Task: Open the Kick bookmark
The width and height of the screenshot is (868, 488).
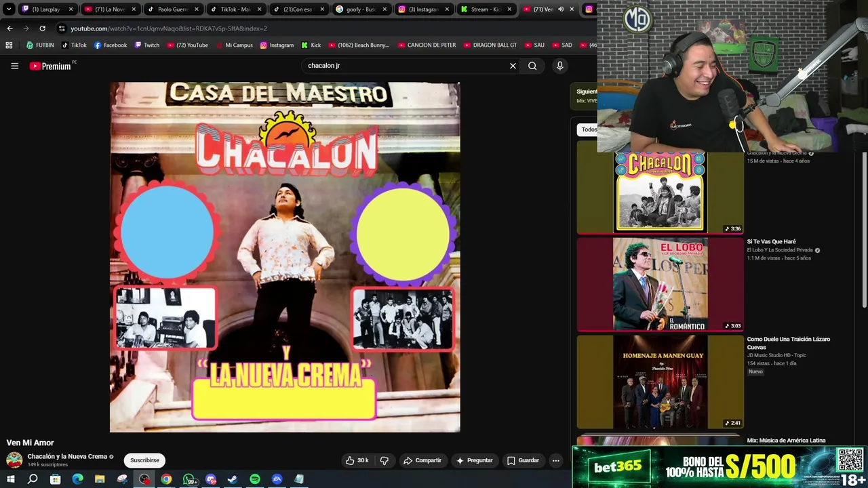Action: coord(311,45)
